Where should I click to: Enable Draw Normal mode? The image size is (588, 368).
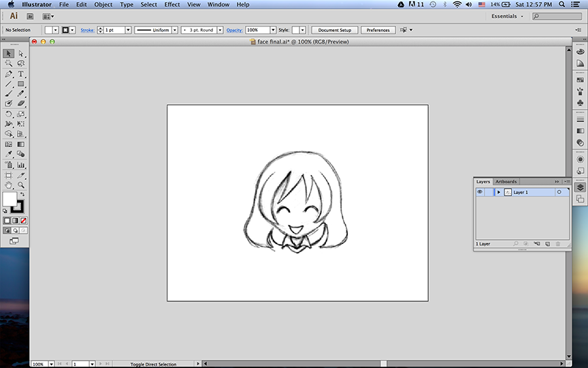point(7,230)
